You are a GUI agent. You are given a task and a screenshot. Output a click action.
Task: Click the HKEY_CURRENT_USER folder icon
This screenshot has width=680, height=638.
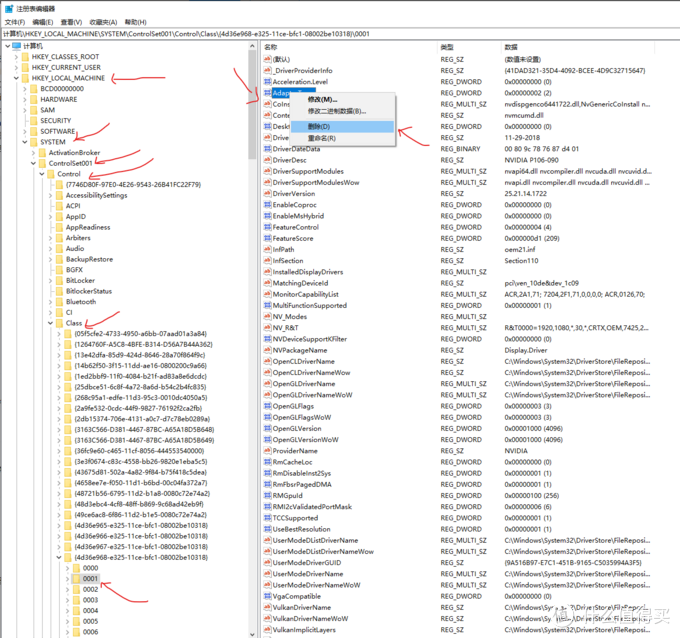[25, 67]
